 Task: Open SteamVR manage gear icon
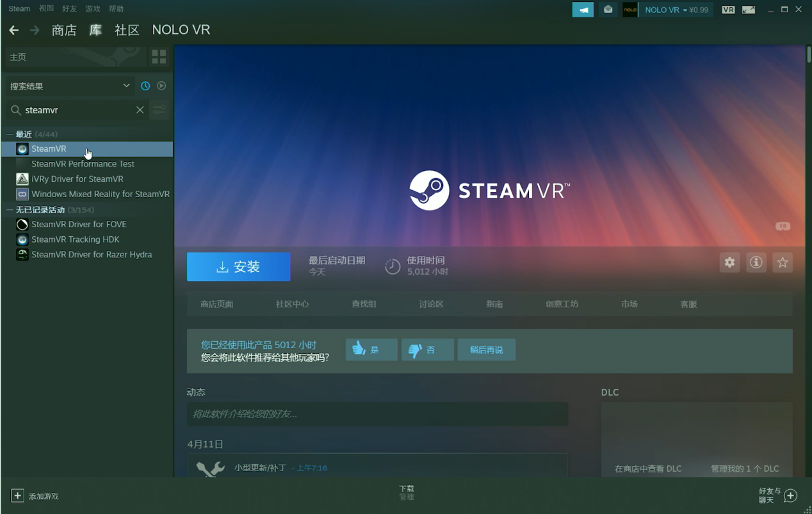tap(729, 262)
